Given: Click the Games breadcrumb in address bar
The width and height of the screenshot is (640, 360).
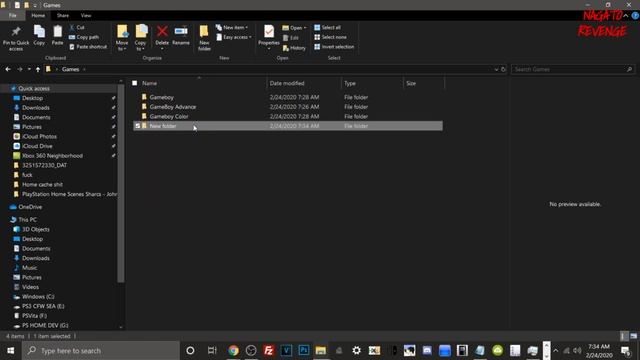Looking at the screenshot, I should 70,69.
